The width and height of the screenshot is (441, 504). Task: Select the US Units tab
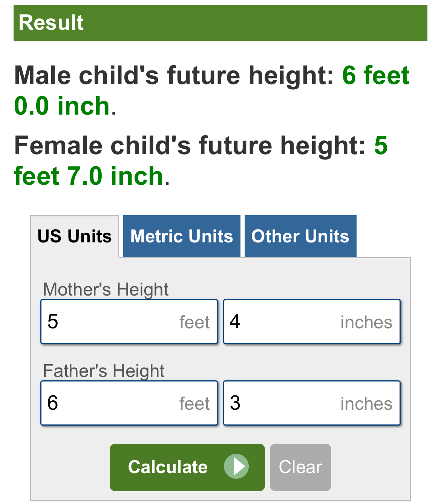click(75, 236)
